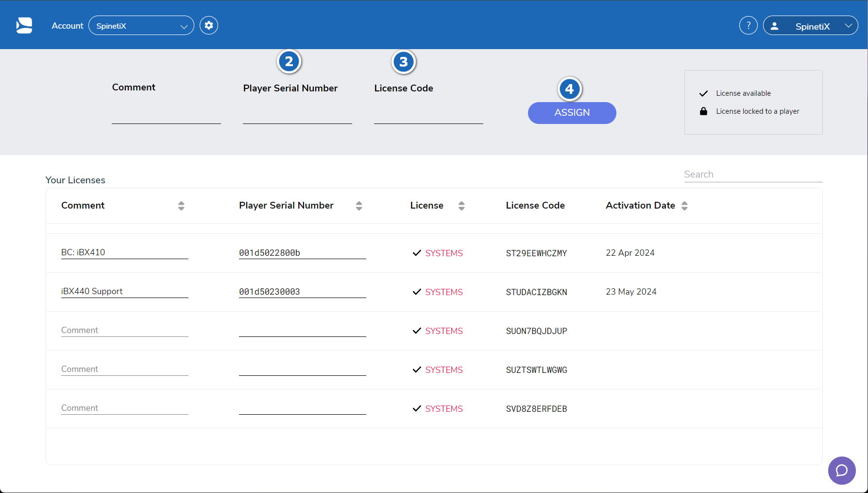Viewport: 868px width, 493px height.
Task: Click 'License locked to a player' text
Action: coord(757,111)
